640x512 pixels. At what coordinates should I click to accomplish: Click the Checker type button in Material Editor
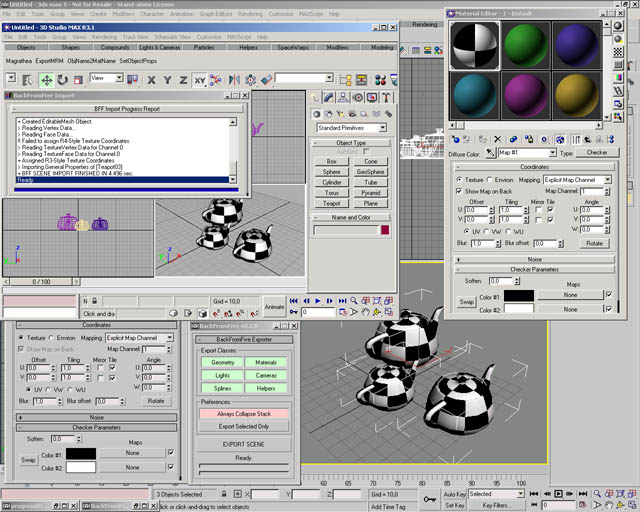597,152
